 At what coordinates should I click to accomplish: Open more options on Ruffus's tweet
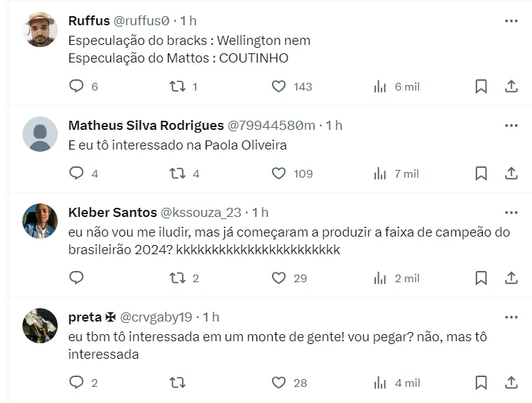511,21
